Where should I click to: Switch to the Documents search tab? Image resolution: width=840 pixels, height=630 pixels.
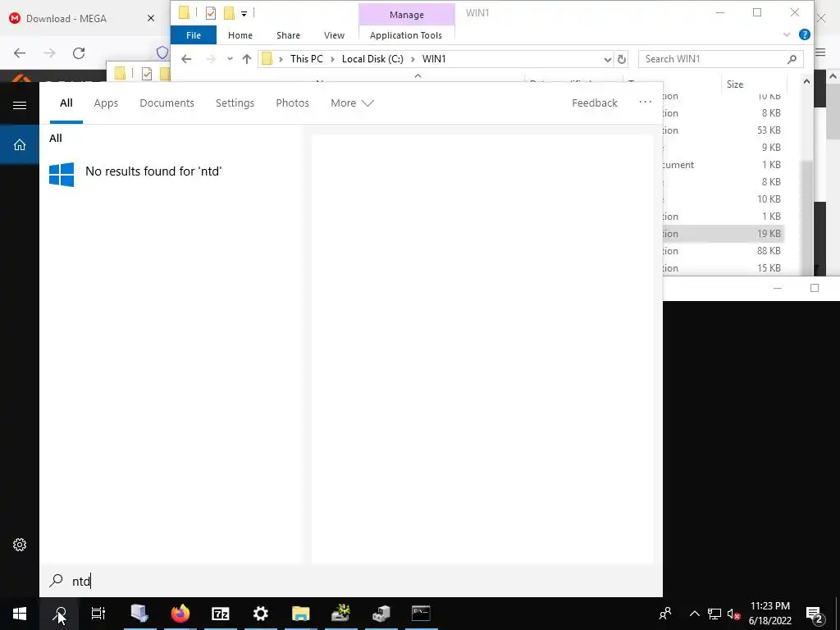[167, 103]
